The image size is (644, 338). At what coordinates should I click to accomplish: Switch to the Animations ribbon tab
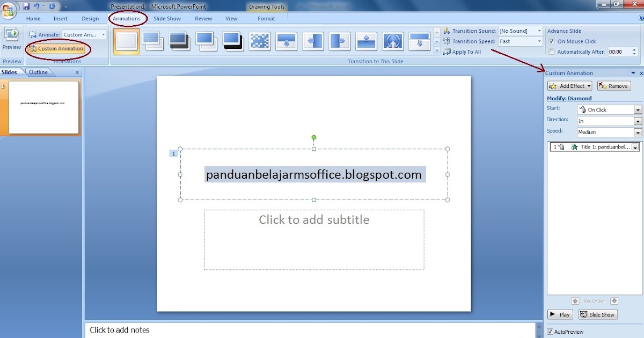(127, 19)
